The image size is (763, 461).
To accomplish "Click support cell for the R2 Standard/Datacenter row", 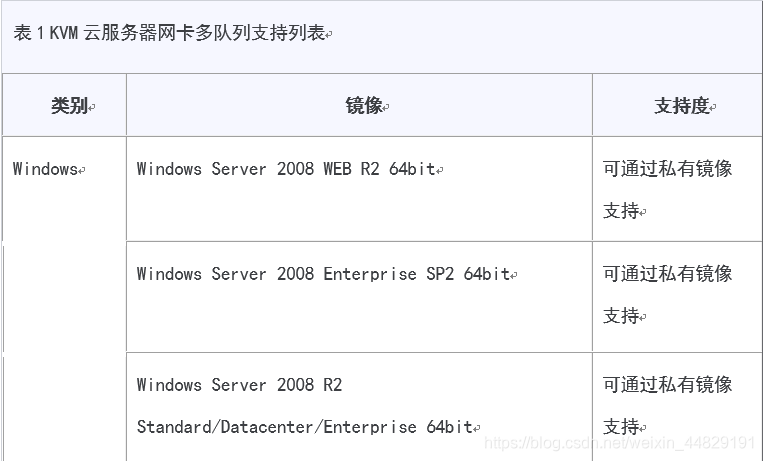I will pyautogui.click(x=677, y=406).
